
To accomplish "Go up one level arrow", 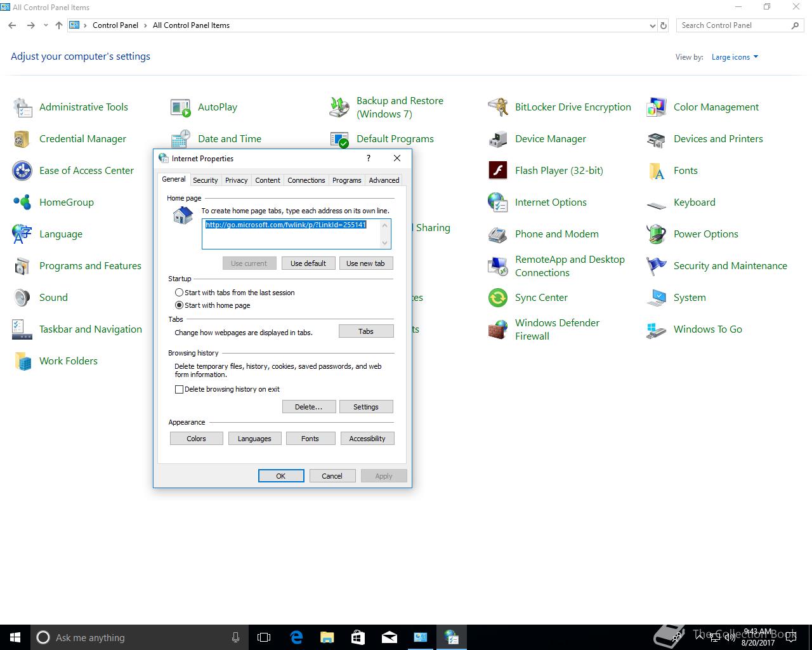I will pyautogui.click(x=59, y=25).
